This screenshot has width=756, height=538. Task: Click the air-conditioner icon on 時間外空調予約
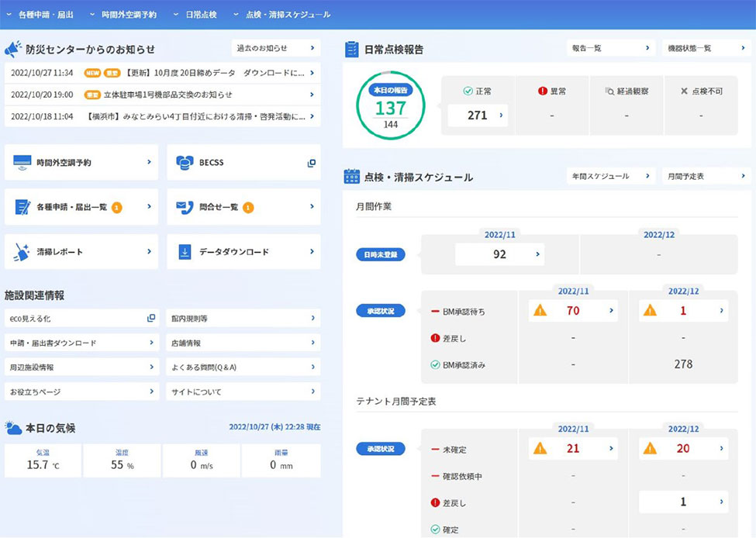click(x=21, y=162)
